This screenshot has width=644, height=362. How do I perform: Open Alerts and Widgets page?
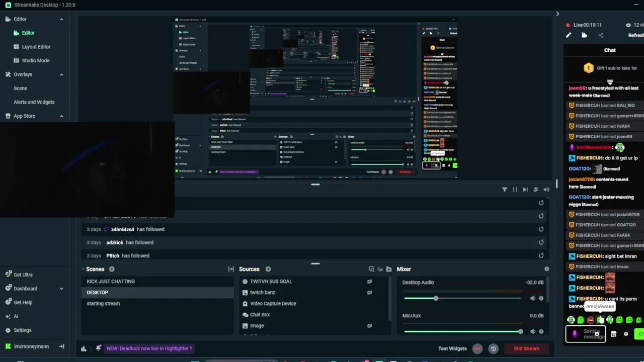point(34,102)
